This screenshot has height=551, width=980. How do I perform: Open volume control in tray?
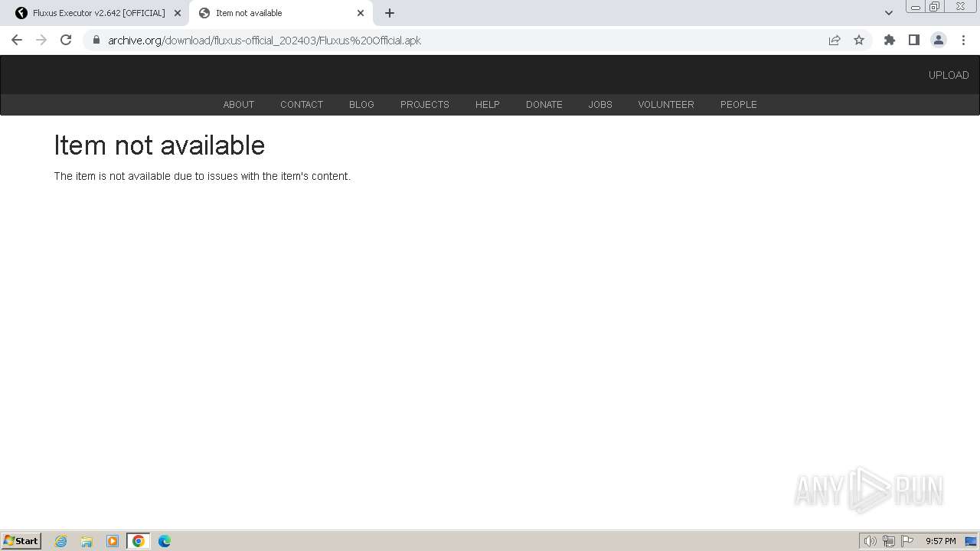pyautogui.click(x=871, y=541)
